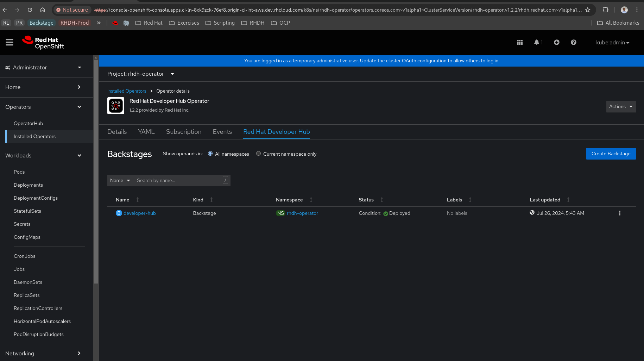The image size is (644, 361).
Task: Switch to the YAML tab
Action: (146, 132)
